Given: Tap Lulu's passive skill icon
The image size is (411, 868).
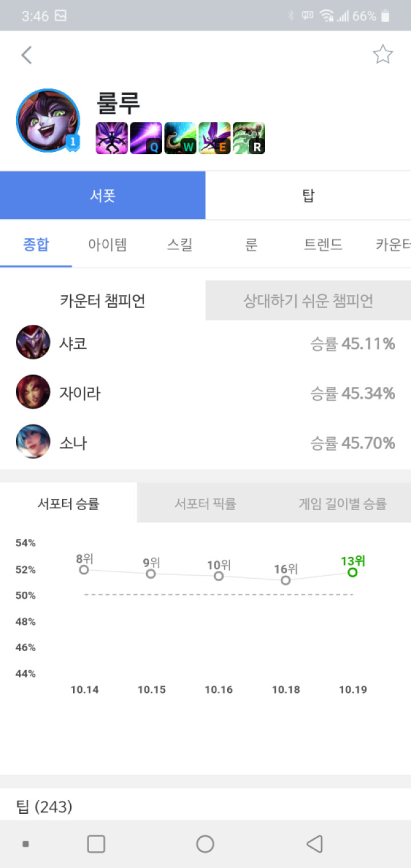Looking at the screenshot, I should tap(112, 139).
